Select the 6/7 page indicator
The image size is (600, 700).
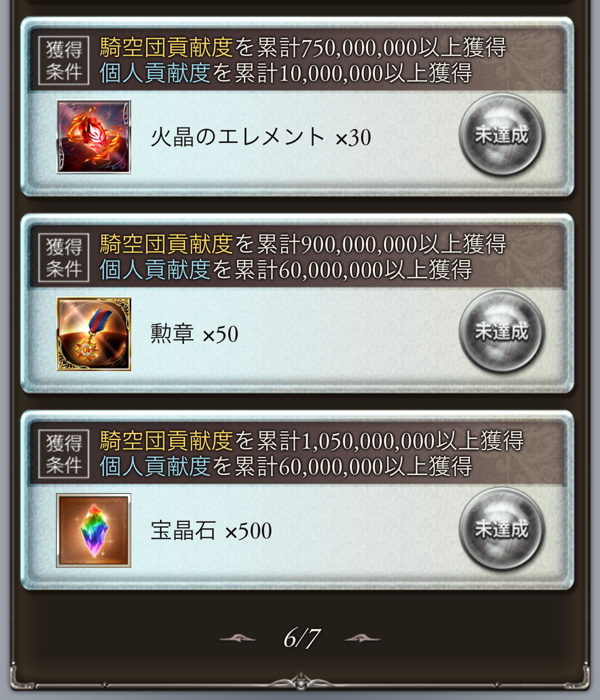coord(302,638)
